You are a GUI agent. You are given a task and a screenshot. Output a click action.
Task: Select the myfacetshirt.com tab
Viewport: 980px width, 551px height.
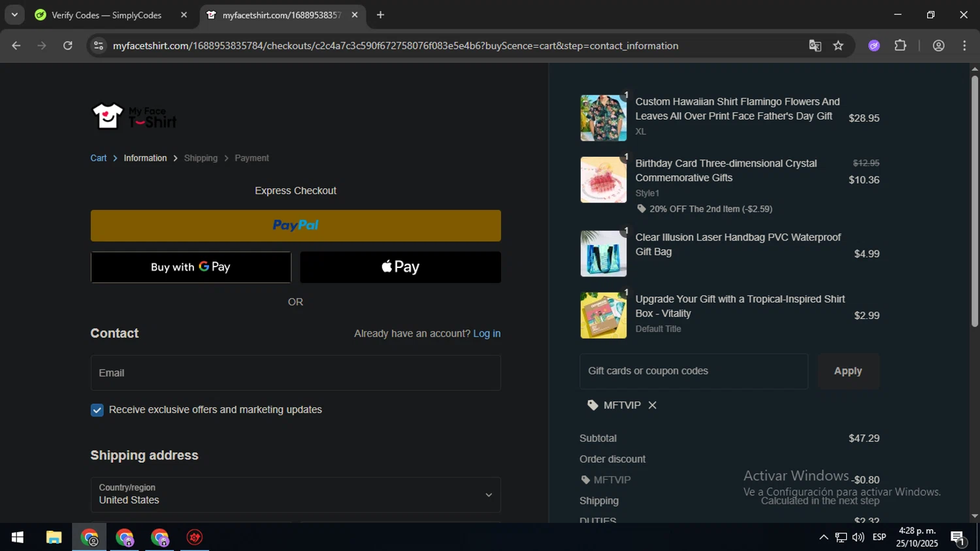pos(282,15)
